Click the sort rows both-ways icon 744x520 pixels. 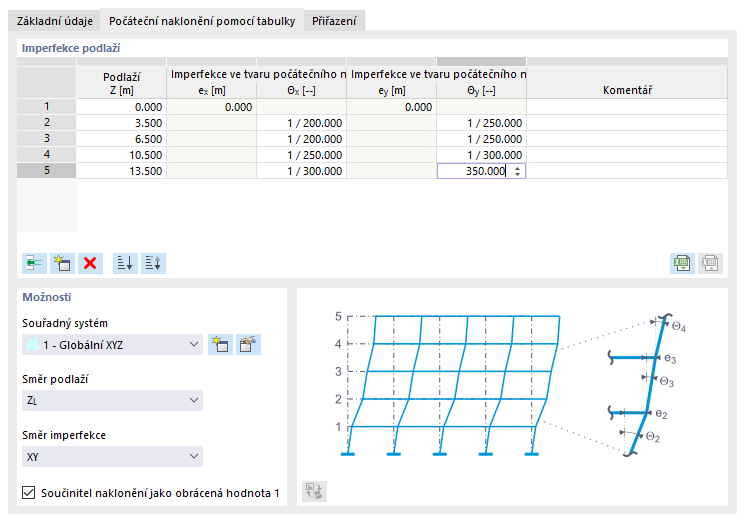[153, 263]
